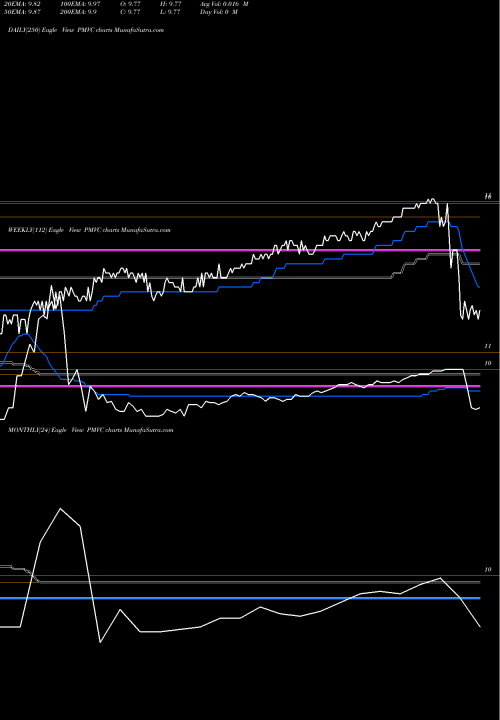Click the WEEKLY(112) Eagle View chart title
Image resolution: width=500 pixels, height=720 pixels.
(x=89, y=230)
